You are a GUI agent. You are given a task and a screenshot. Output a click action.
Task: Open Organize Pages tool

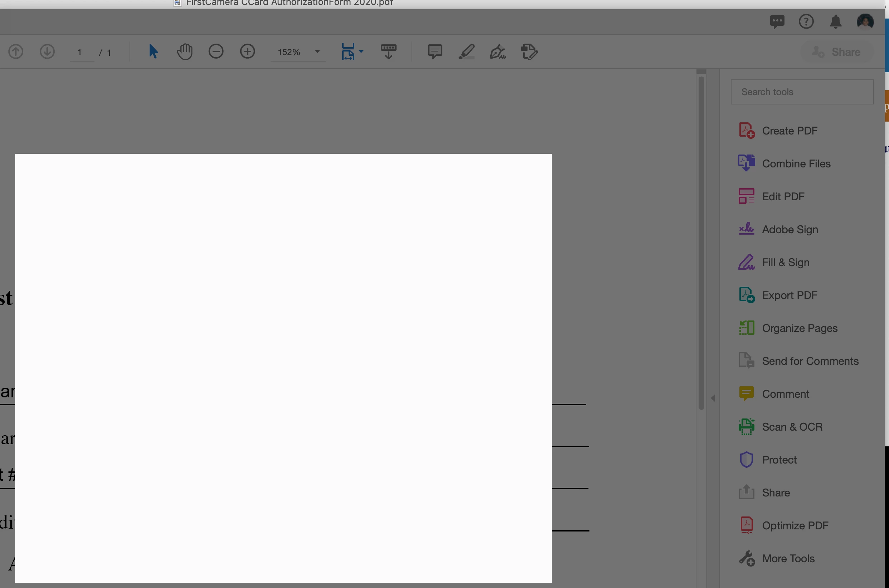point(799,328)
